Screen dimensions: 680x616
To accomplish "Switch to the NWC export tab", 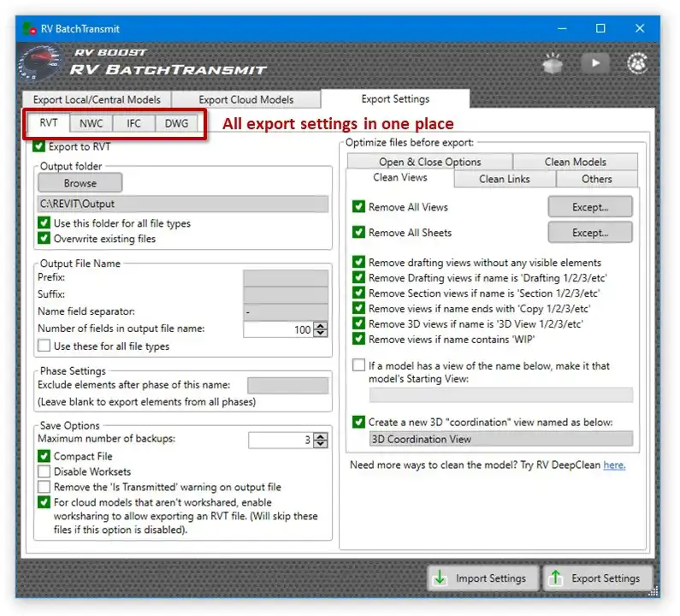I will [x=91, y=123].
